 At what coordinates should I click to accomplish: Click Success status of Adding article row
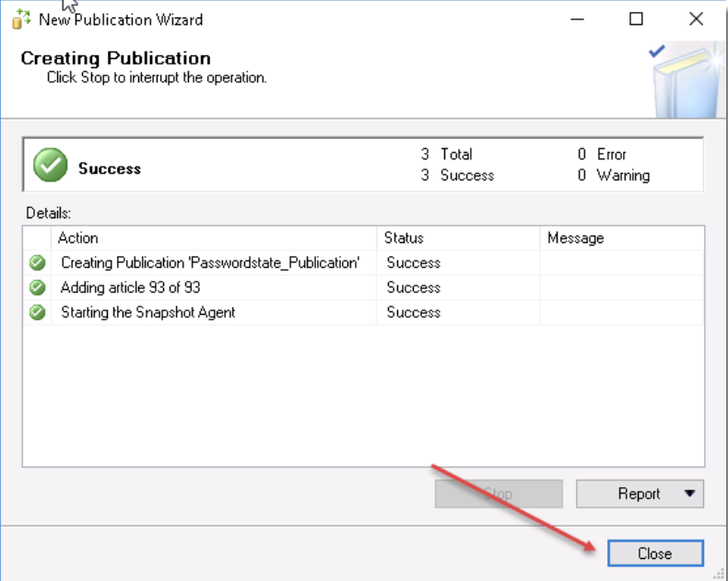[413, 287]
